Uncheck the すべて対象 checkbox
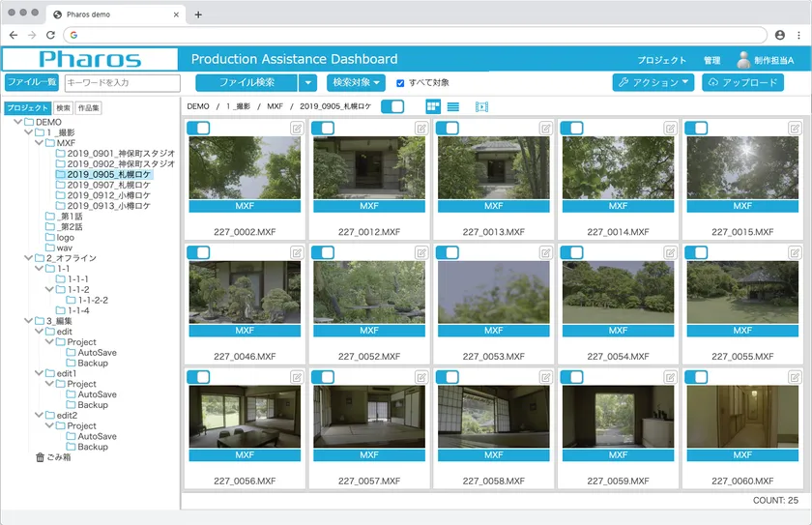This screenshot has height=525, width=812. [400, 83]
